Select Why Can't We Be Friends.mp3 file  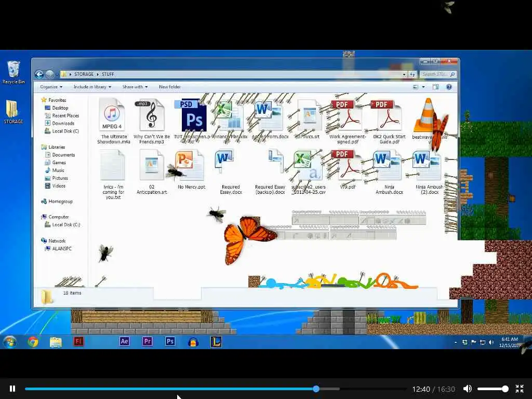click(152, 121)
